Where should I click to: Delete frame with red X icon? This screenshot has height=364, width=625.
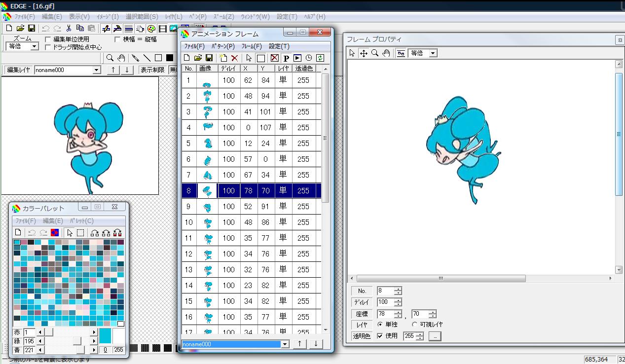pyautogui.click(x=234, y=58)
